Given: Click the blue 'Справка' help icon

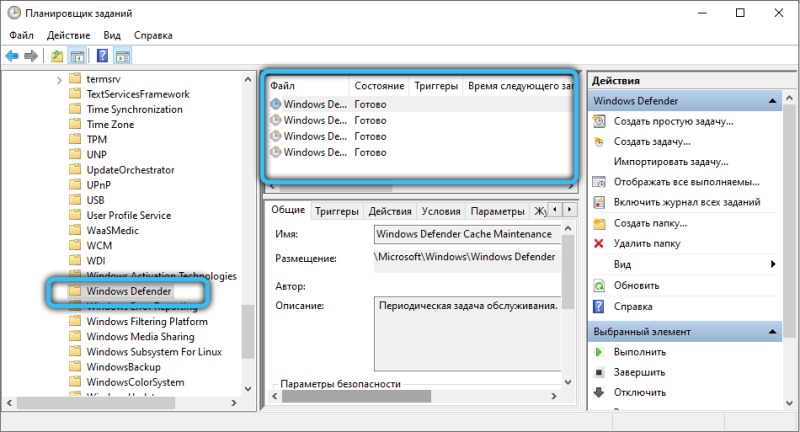Looking at the screenshot, I should click(599, 307).
